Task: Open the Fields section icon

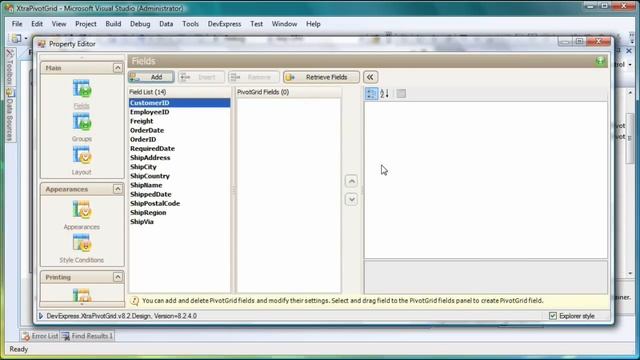Action: click(82, 89)
